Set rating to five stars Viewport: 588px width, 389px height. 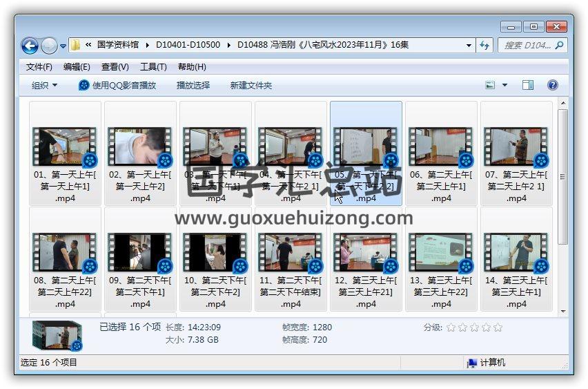coord(498,328)
